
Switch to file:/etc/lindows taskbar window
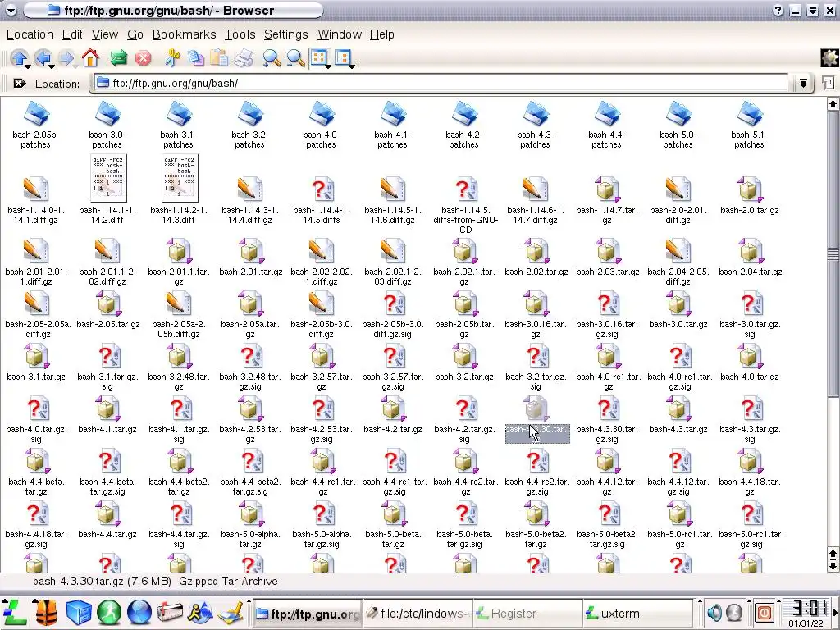point(418,614)
